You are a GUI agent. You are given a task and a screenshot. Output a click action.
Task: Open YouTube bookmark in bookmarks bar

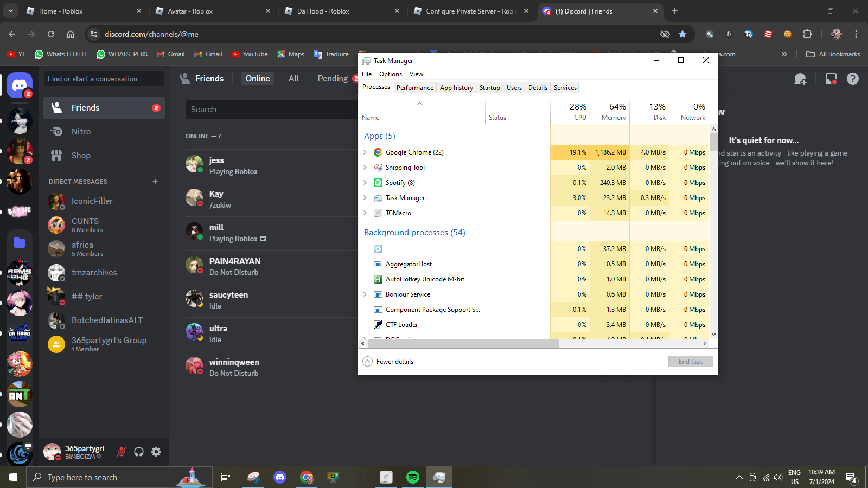click(x=250, y=54)
